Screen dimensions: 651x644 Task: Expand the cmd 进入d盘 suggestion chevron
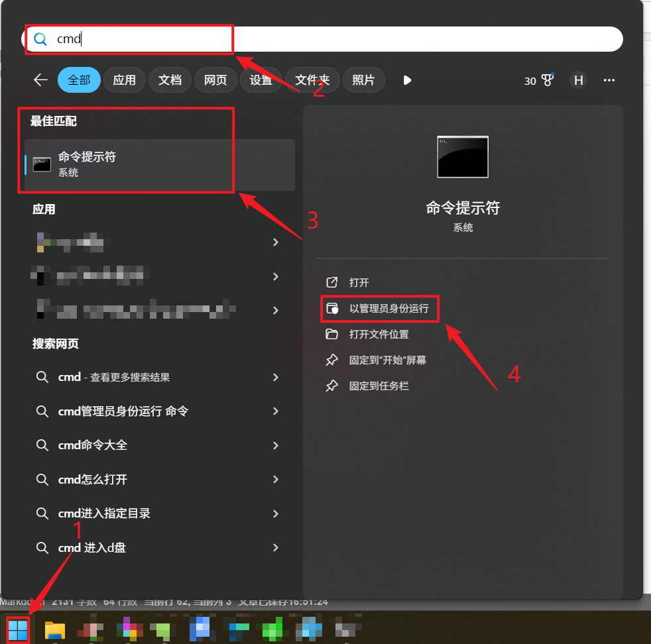pos(275,548)
